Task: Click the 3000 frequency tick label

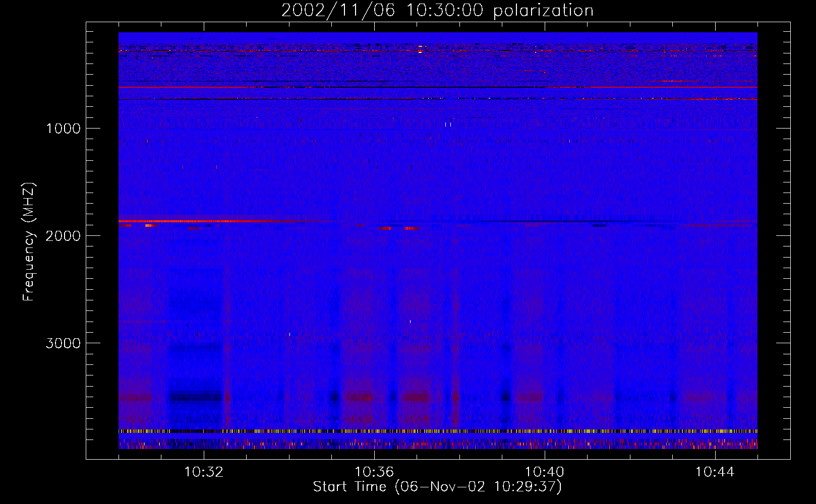Action: pyautogui.click(x=64, y=343)
